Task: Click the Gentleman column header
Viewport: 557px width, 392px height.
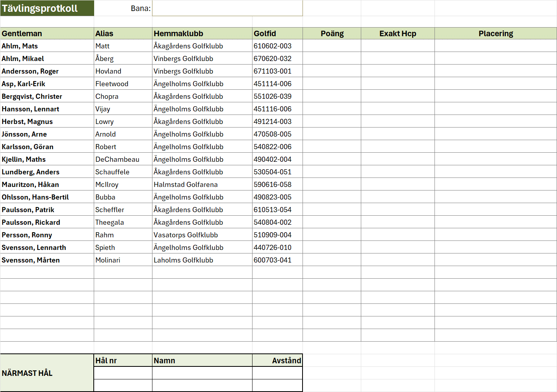Action: (47, 33)
